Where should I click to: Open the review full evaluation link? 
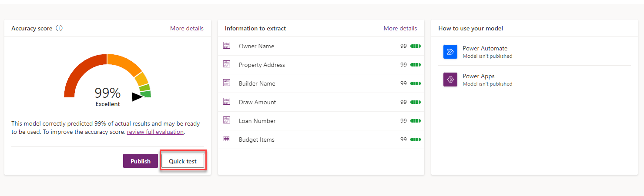(x=155, y=132)
